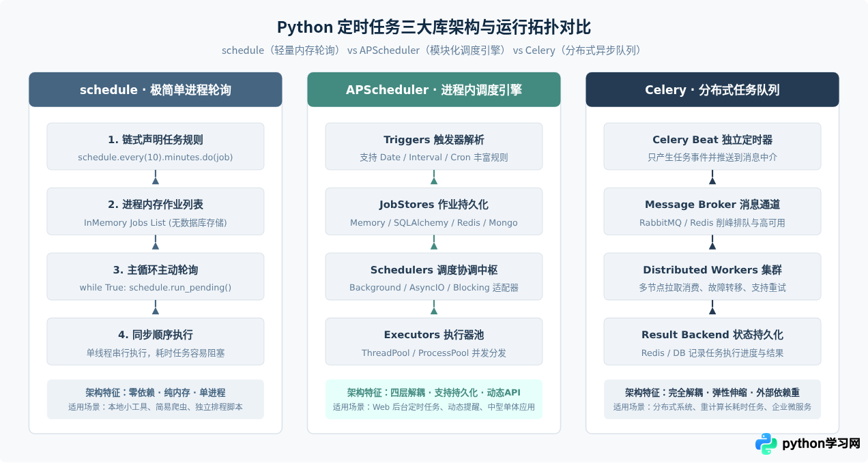This screenshot has height=463, width=868.
Task: Click the title "Python 定时任务三大库架构与运行拓扑对比"
Action: pos(434,27)
